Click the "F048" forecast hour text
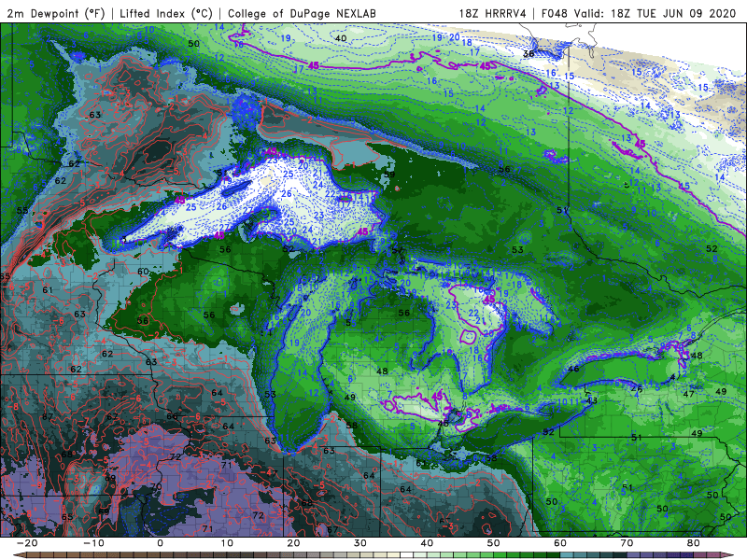Viewport: 747px width, 560px height. pos(555,14)
